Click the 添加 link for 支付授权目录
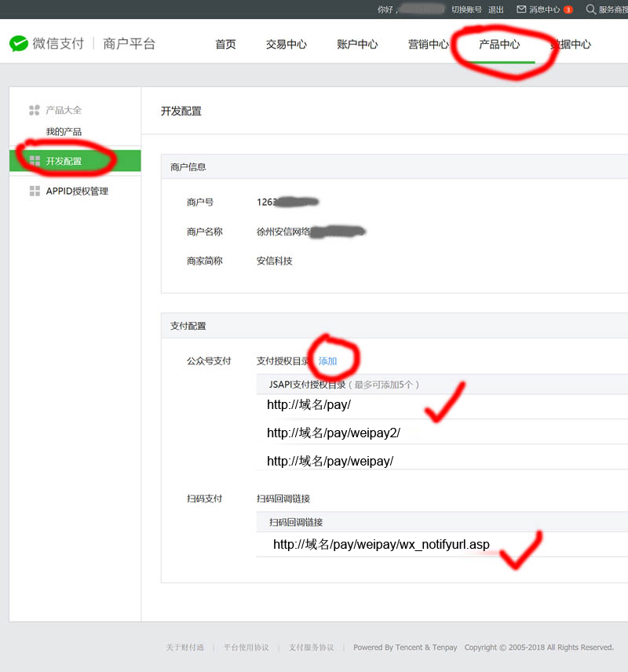628x672 pixels. [327, 361]
